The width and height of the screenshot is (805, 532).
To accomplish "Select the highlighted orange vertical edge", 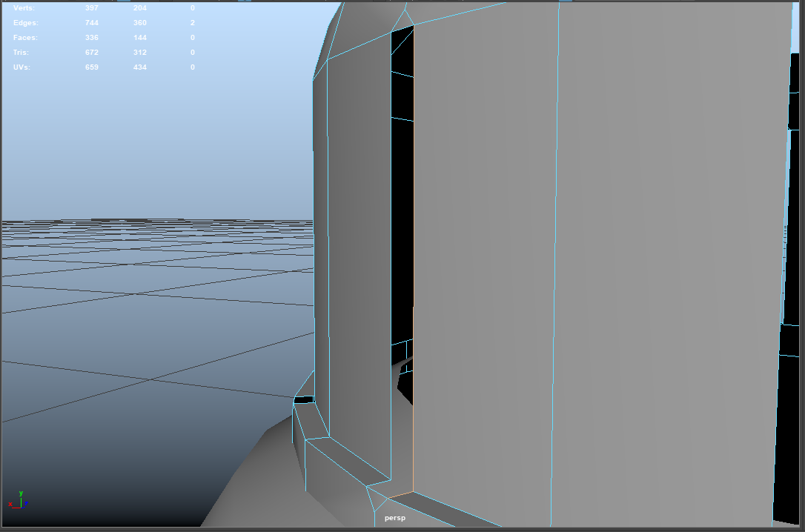I will [x=414, y=185].
